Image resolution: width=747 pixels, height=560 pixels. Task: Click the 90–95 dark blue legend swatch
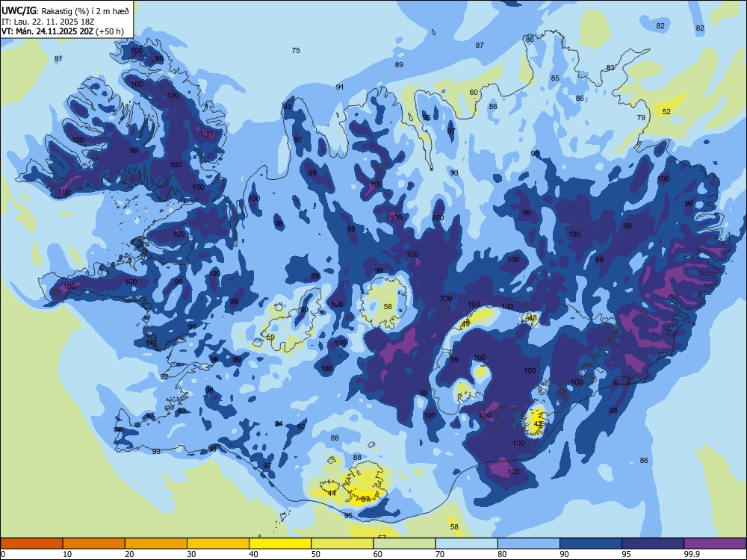(591, 544)
